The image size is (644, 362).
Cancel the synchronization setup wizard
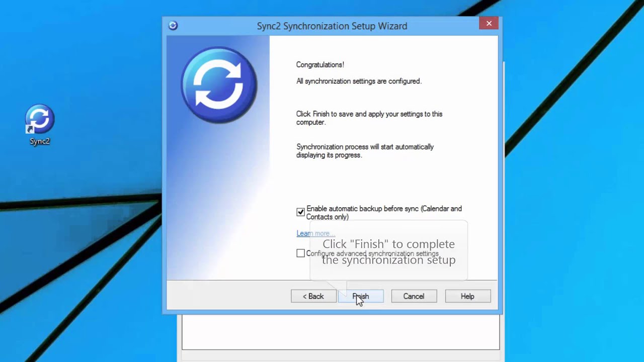pyautogui.click(x=414, y=296)
